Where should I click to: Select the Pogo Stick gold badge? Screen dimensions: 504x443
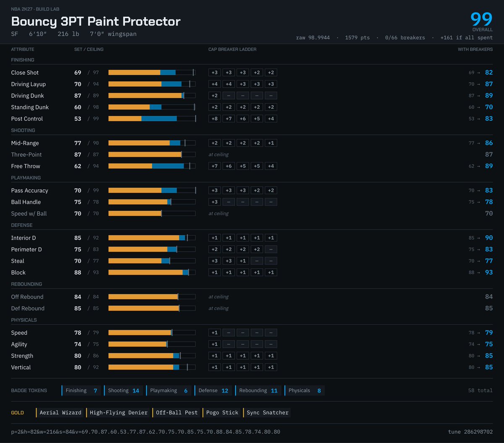222,413
